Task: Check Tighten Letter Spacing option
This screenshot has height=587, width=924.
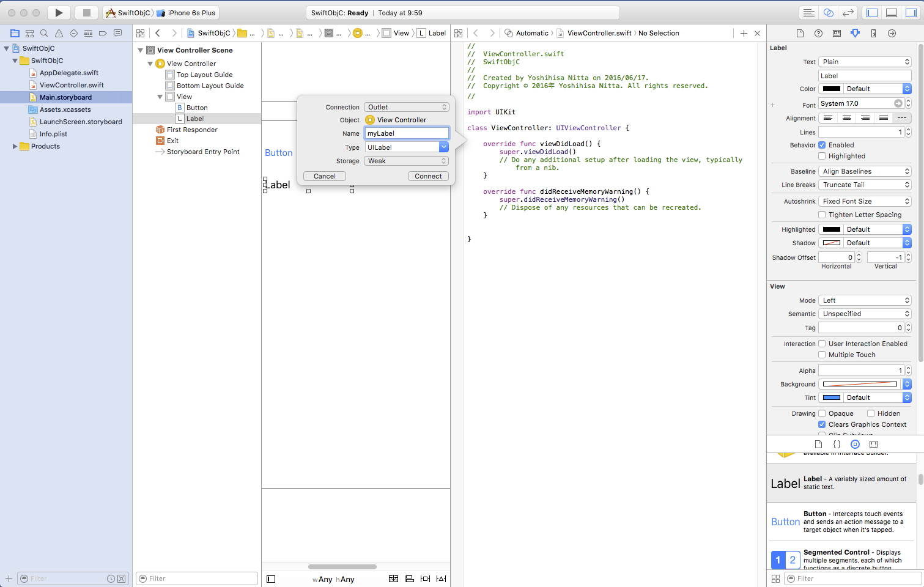Action: click(x=822, y=215)
